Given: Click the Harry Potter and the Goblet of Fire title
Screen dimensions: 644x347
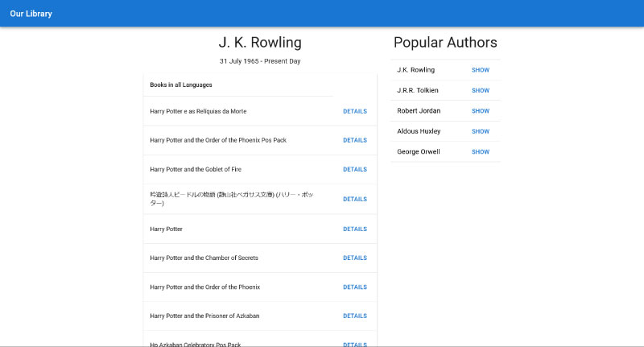Looking at the screenshot, I should 196,169.
